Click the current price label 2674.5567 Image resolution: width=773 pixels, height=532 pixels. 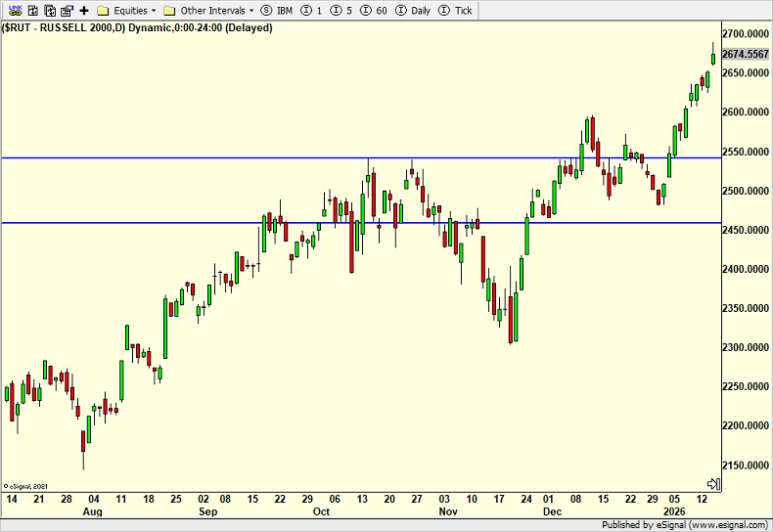[x=744, y=54]
